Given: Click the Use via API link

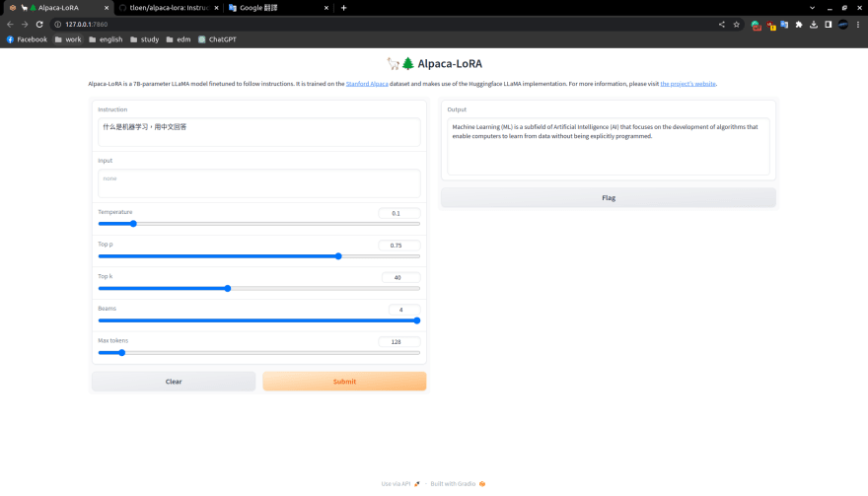Looking at the screenshot, I should tap(396, 484).
